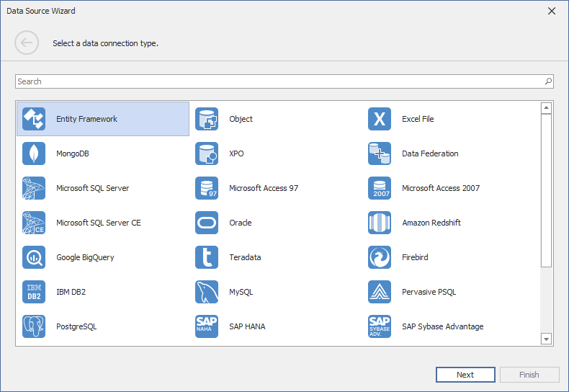Image resolution: width=569 pixels, height=392 pixels.
Task: Pick the Excel File icon
Action: click(x=379, y=119)
